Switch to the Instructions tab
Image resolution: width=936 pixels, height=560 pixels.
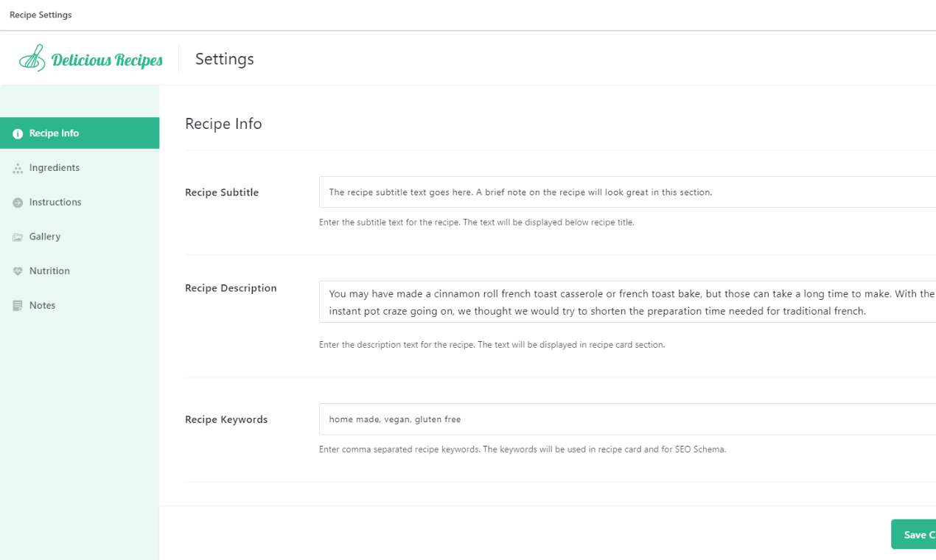point(80,202)
